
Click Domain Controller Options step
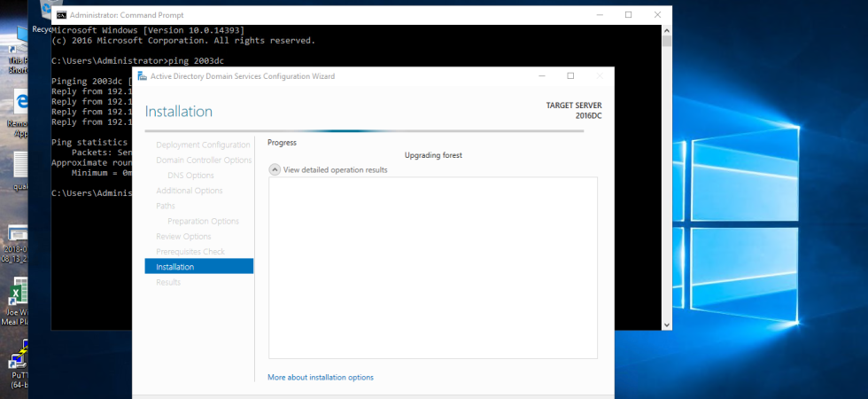pyautogui.click(x=204, y=160)
